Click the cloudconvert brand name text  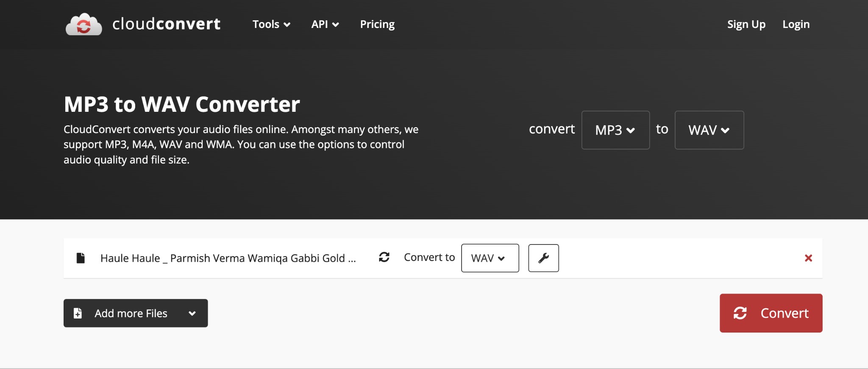[166, 24]
